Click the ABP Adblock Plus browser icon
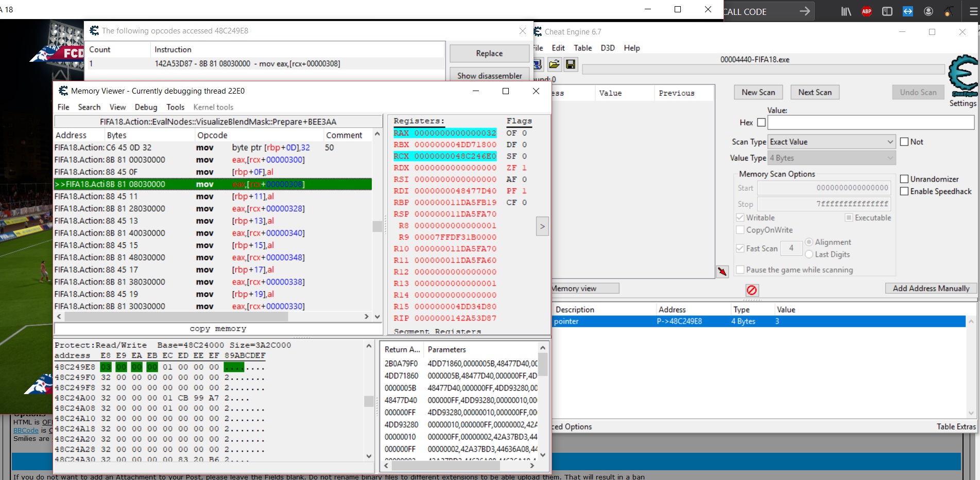This screenshot has width=980, height=480. 867,11
